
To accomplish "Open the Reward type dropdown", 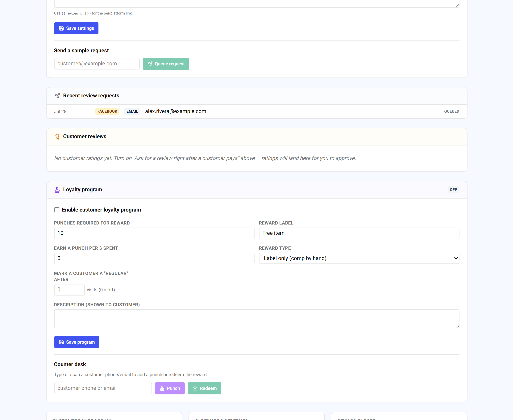I will coord(359,258).
